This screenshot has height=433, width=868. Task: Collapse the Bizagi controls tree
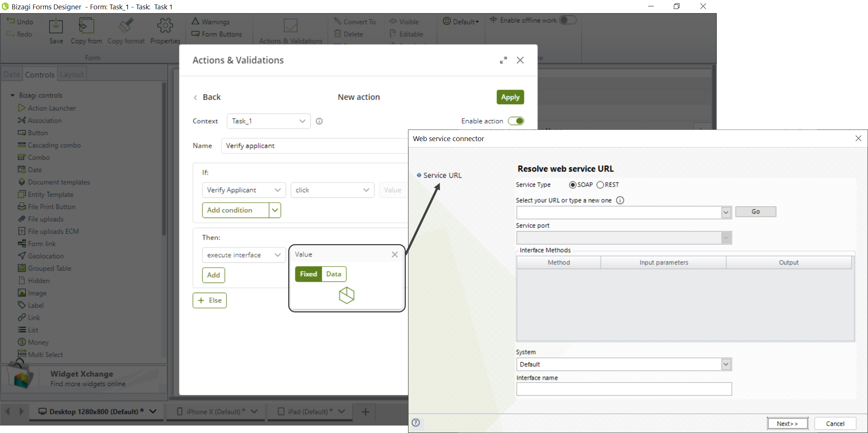point(12,95)
